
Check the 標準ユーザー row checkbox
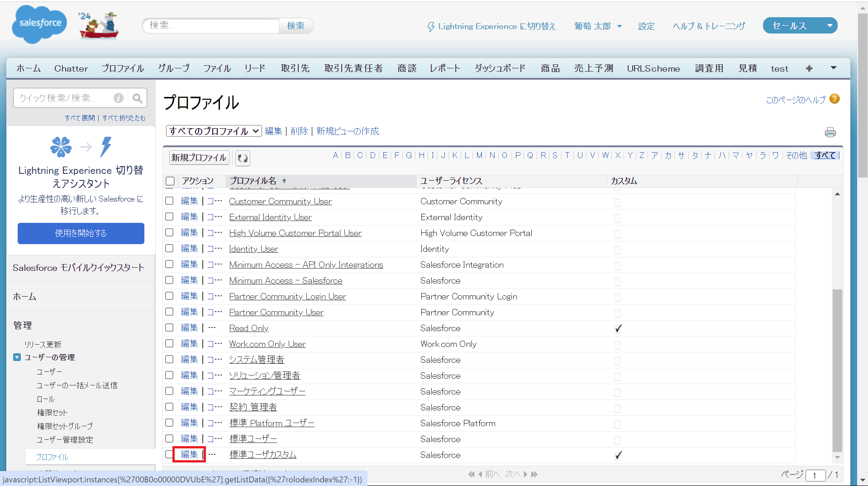[x=169, y=438]
